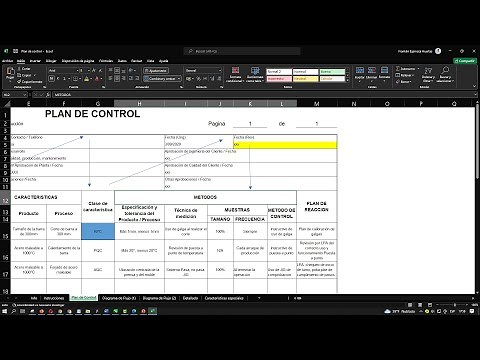This screenshot has width=480, height=360.
Task: Toggle italic (K) formatting
Action: pos(58,79)
